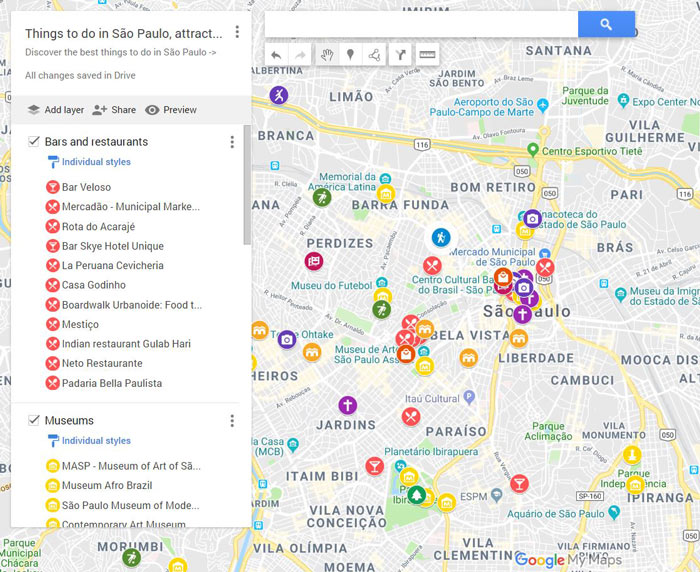Click the blue search button
The width and height of the screenshot is (700, 572).
click(x=606, y=24)
